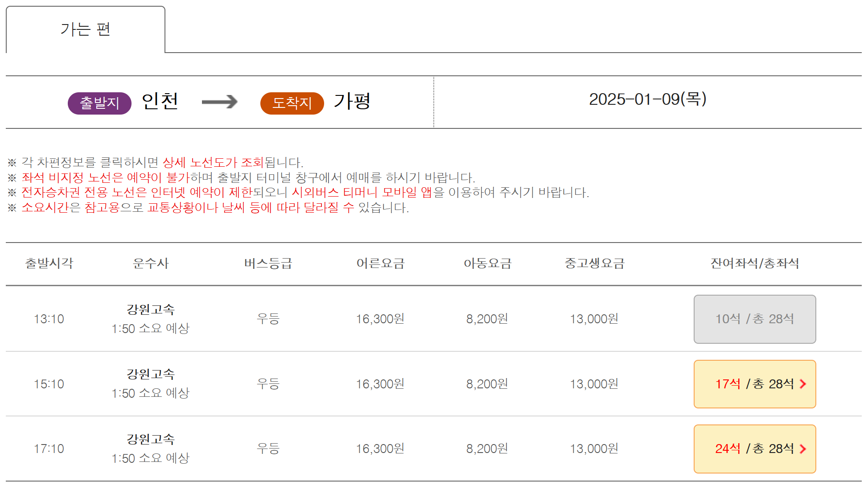Click the orange 도착지 badge

click(292, 103)
